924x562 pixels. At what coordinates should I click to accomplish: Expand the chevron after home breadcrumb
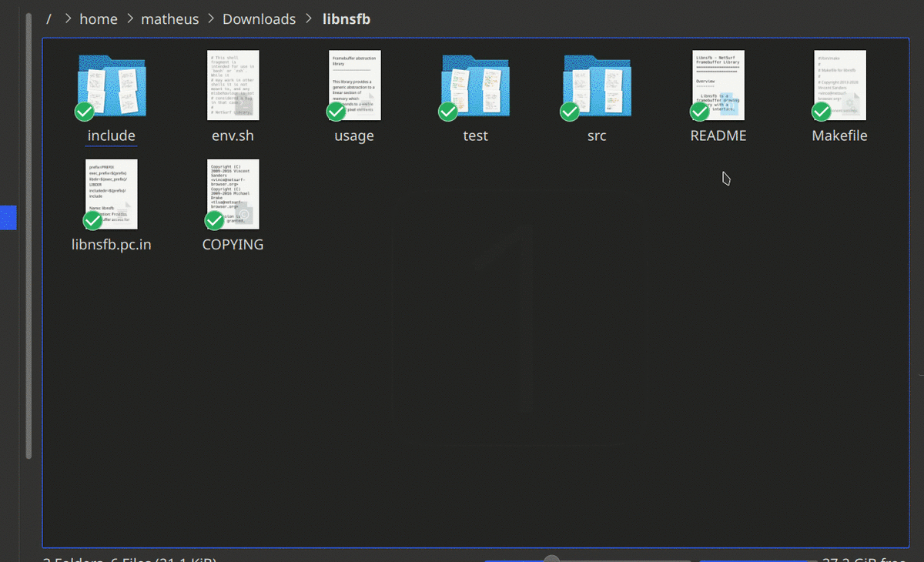point(129,18)
